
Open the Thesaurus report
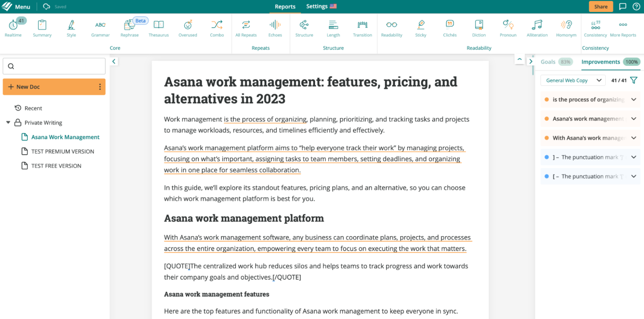(x=159, y=28)
